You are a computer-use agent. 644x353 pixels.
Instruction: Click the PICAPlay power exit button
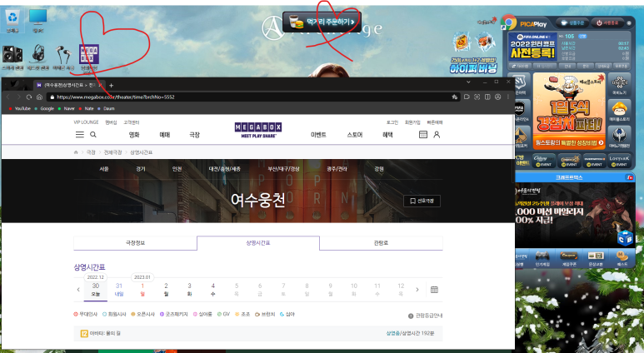pyautogui.click(x=607, y=23)
